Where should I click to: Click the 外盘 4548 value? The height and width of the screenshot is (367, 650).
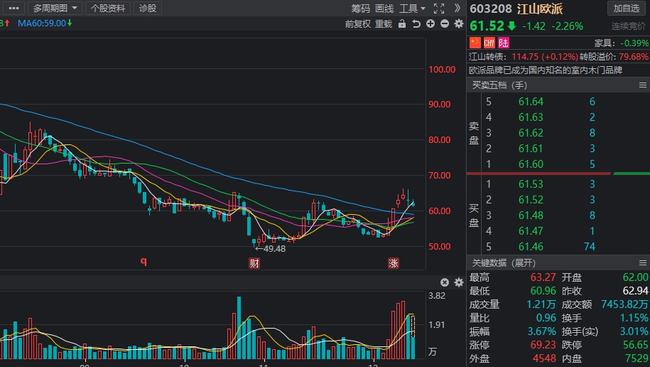(x=543, y=358)
